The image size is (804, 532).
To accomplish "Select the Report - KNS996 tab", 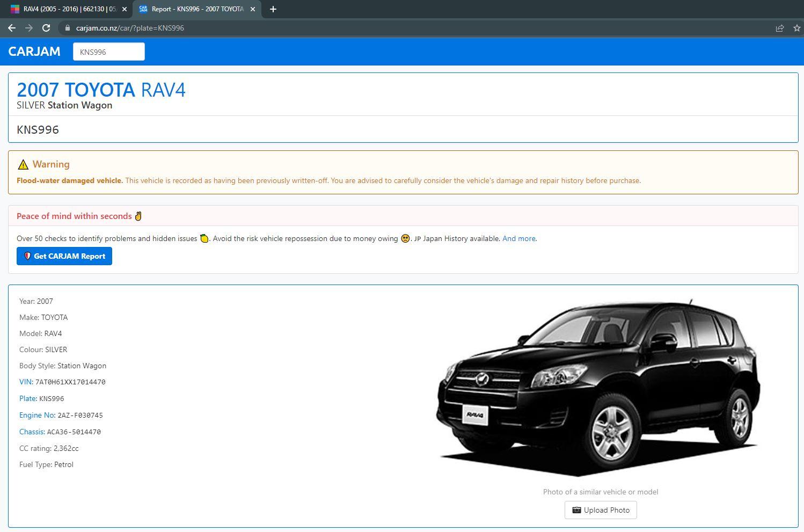I will point(197,9).
